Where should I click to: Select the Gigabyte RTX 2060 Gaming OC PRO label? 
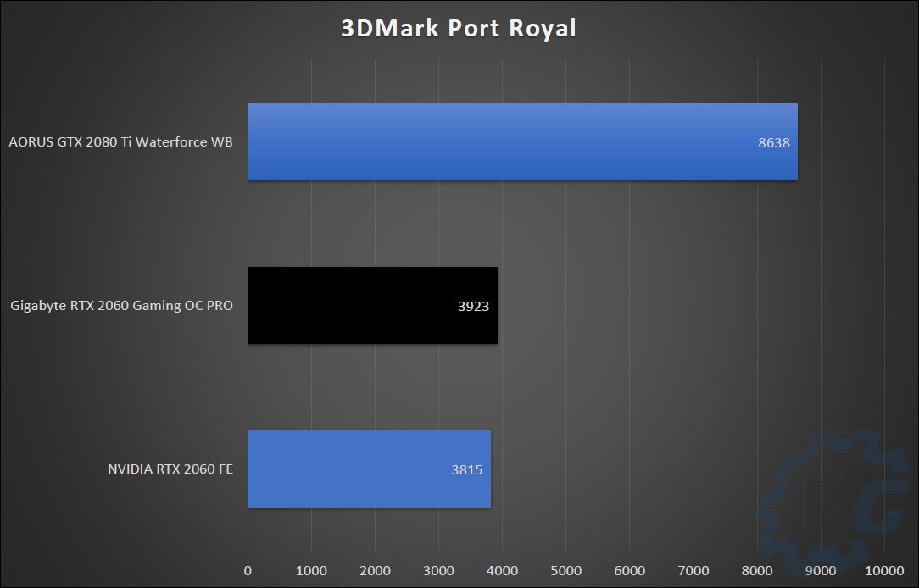(x=122, y=306)
